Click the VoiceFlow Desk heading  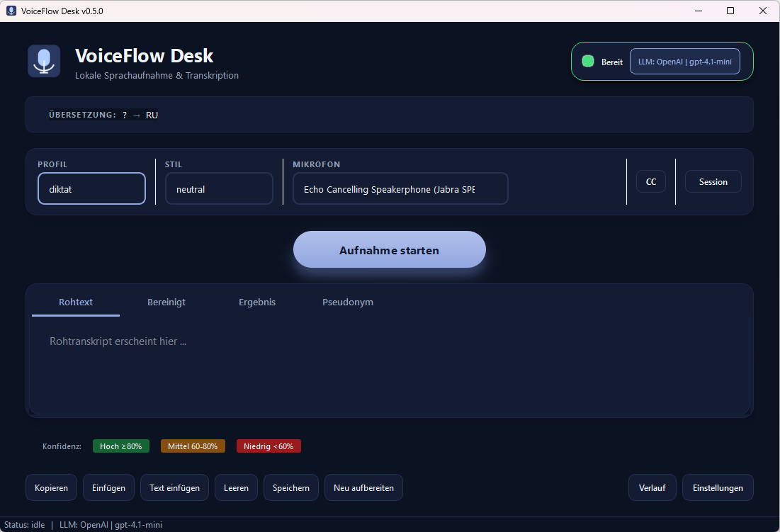coord(145,56)
